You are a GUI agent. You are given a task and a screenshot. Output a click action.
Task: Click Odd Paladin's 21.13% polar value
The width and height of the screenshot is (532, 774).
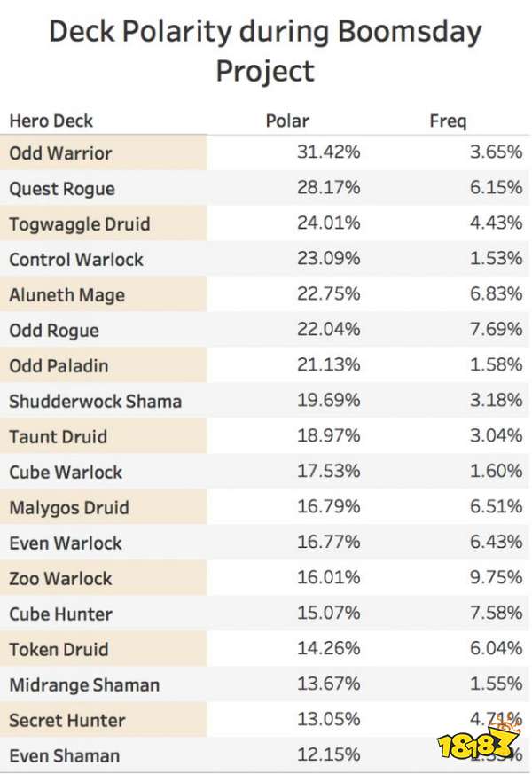328,365
